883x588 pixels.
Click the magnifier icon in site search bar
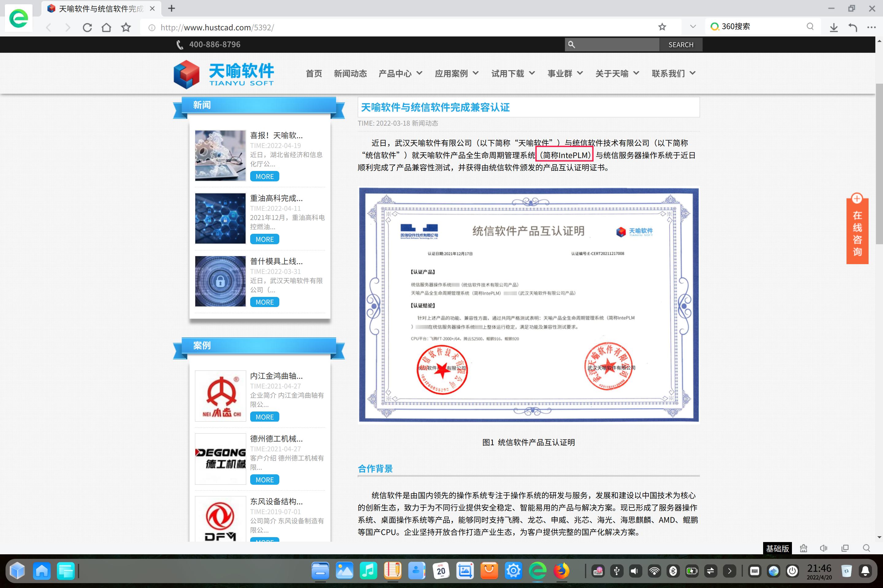pos(572,44)
